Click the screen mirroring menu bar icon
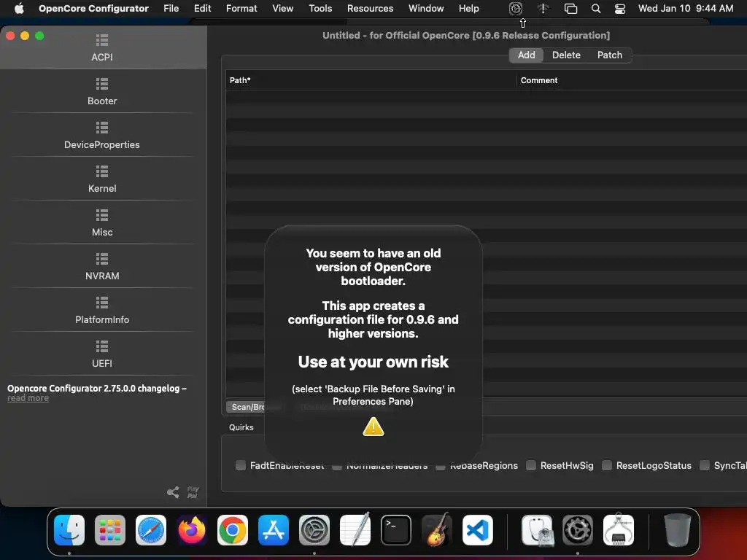Image resolution: width=747 pixels, height=560 pixels. 570,9
